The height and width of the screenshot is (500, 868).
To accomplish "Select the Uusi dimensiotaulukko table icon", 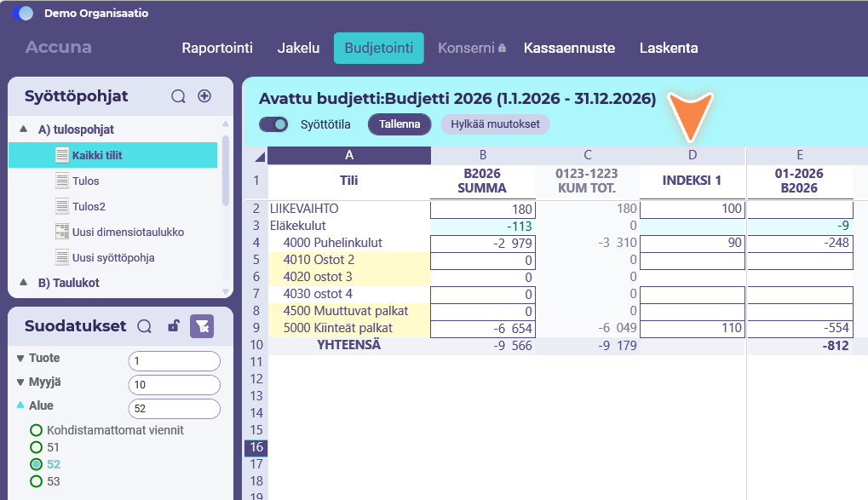I will [62, 232].
